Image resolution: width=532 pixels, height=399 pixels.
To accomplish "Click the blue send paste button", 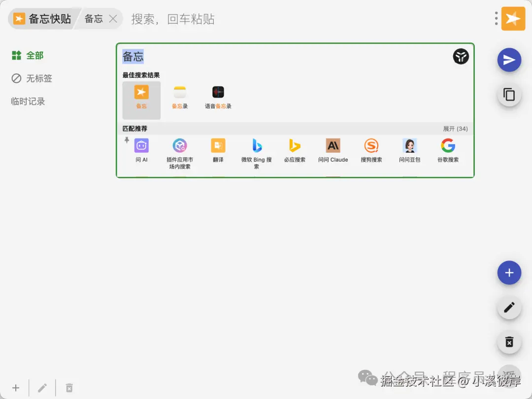I will pos(509,60).
